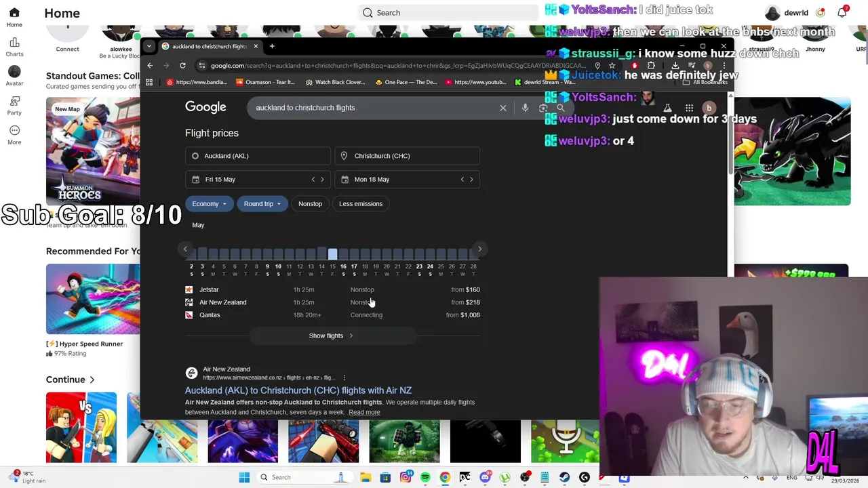This screenshot has width=868, height=488.
Task: Move departure date to previous day
Action: pos(313,180)
